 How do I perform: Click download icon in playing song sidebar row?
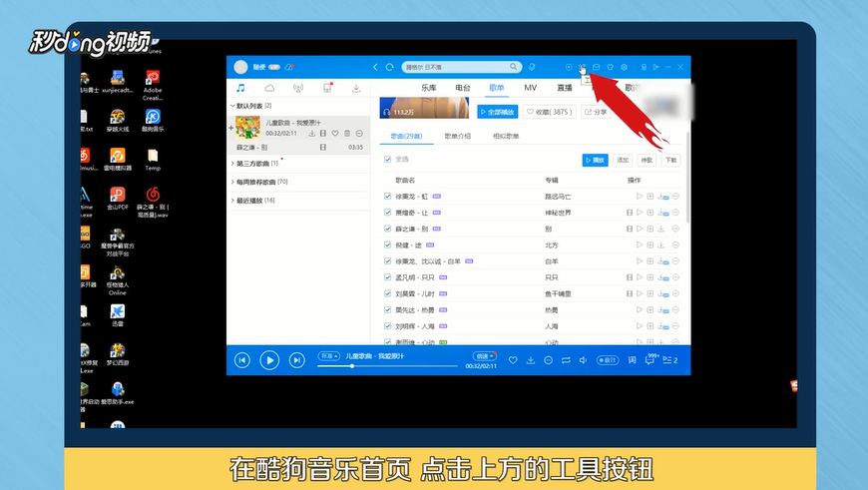312,134
